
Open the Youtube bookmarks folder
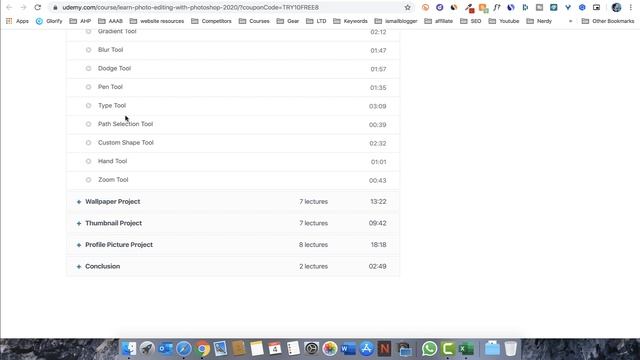[504, 21]
